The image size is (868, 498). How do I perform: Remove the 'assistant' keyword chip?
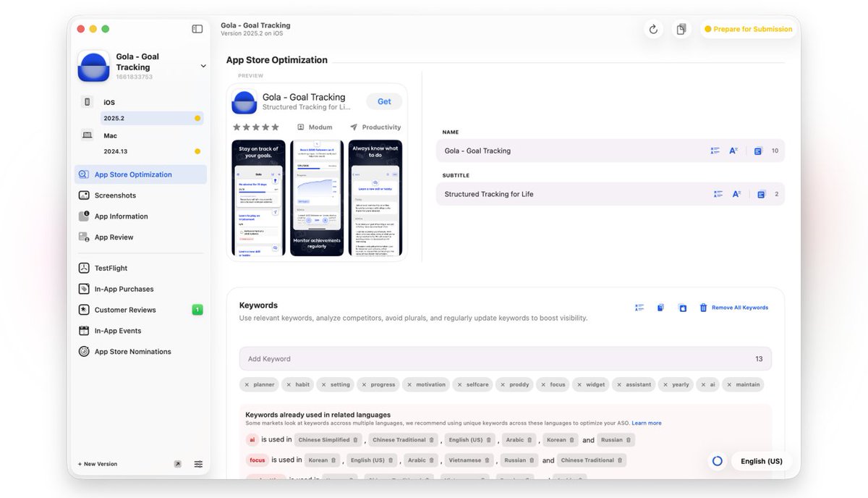[619, 385]
